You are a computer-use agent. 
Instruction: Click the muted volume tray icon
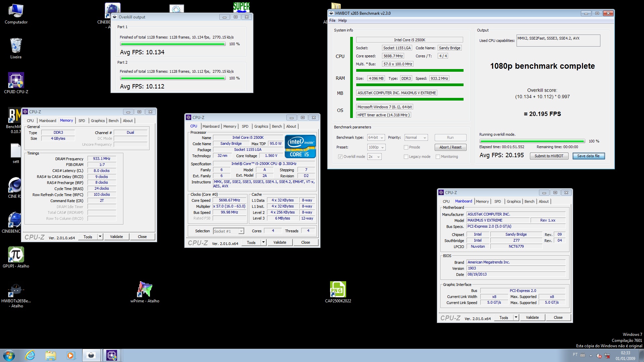coord(599,356)
